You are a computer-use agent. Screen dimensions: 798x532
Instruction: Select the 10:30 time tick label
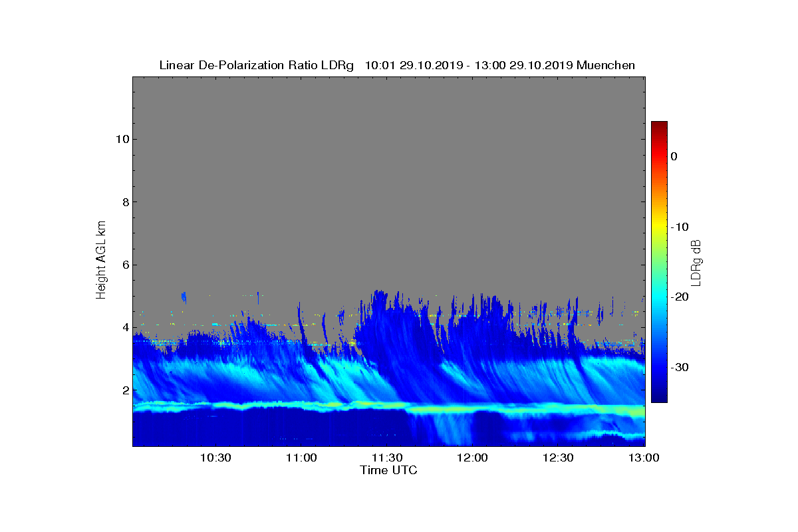pos(215,458)
